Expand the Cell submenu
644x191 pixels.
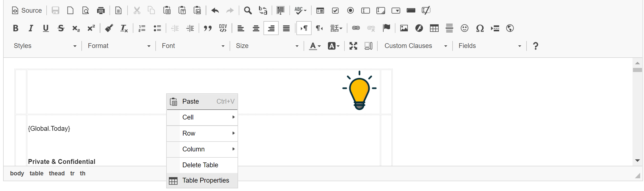click(202, 117)
